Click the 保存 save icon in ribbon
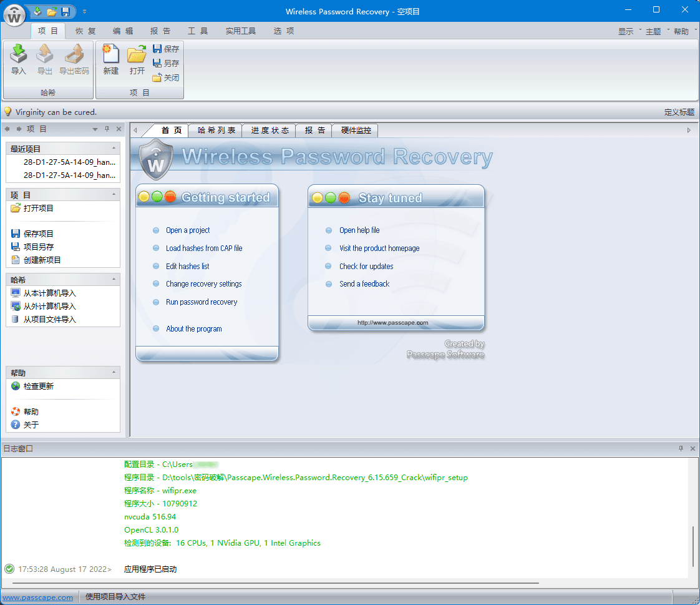The image size is (700, 605). coord(165,49)
